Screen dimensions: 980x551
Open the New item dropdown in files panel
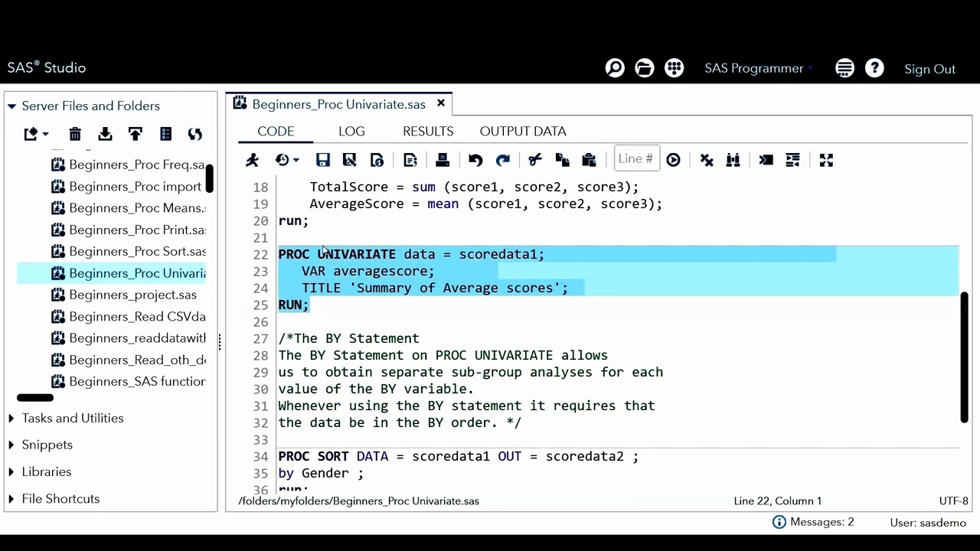tap(35, 134)
